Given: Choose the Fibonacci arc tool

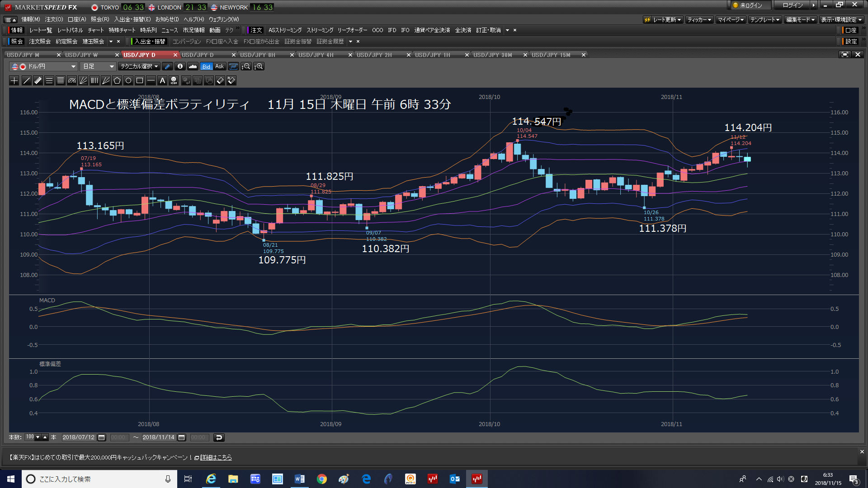Looking at the screenshot, I should (x=72, y=80).
